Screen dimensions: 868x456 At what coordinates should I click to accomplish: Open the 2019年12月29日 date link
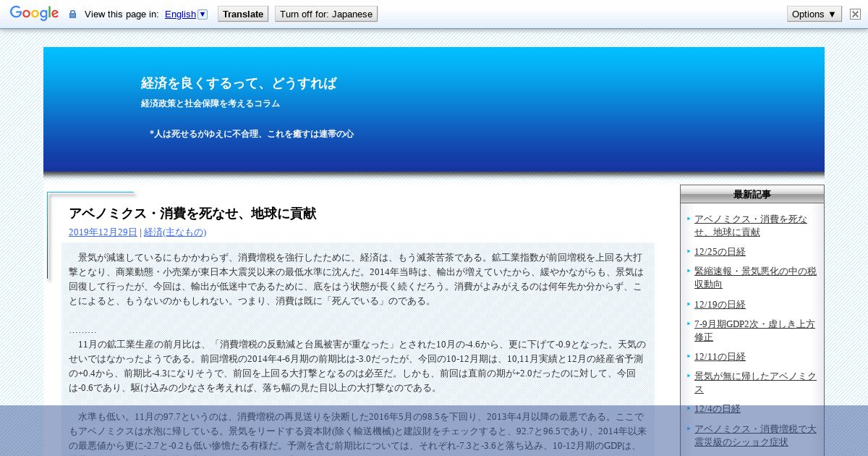tap(103, 232)
